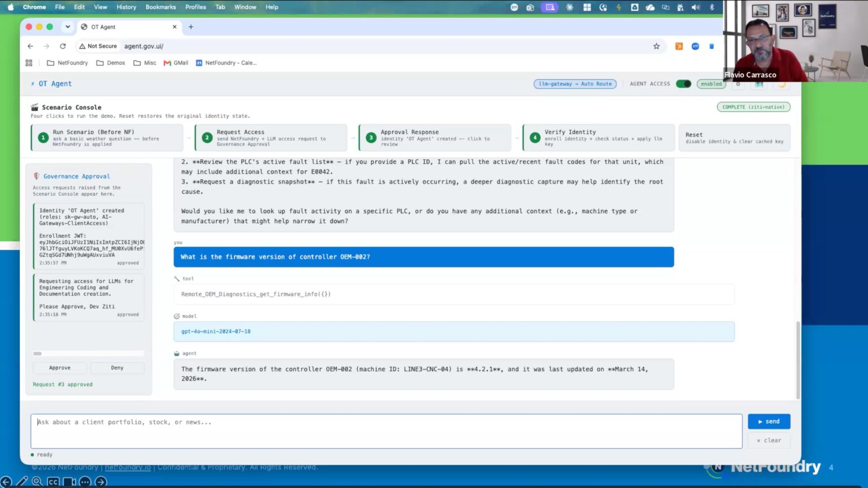Go to previous slide arrow icon
The image size is (868, 488).
point(6,482)
